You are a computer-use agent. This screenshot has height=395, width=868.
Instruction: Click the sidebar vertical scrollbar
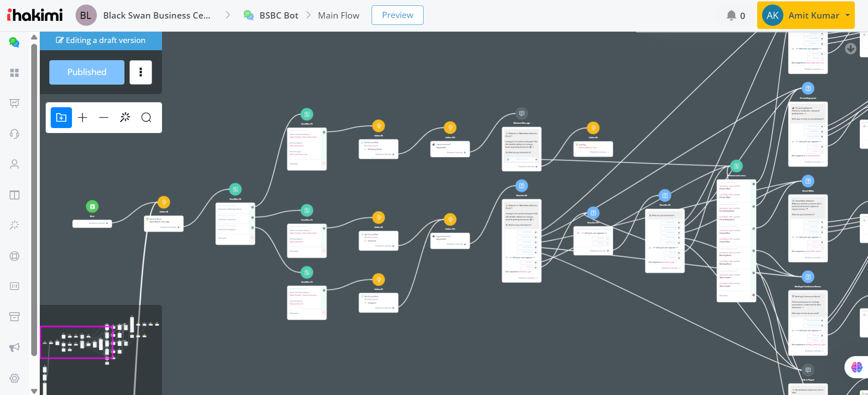pyautogui.click(x=34, y=199)
